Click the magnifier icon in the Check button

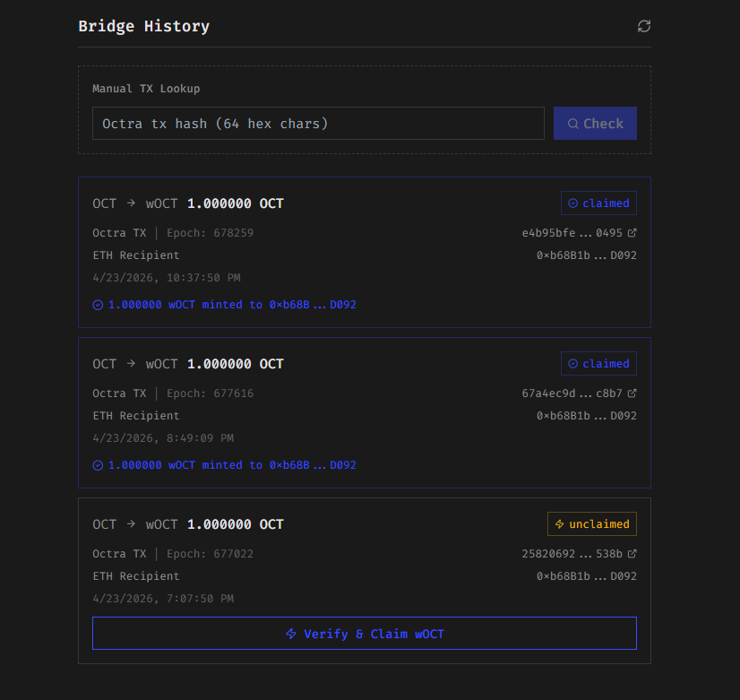tap(573, 124)
